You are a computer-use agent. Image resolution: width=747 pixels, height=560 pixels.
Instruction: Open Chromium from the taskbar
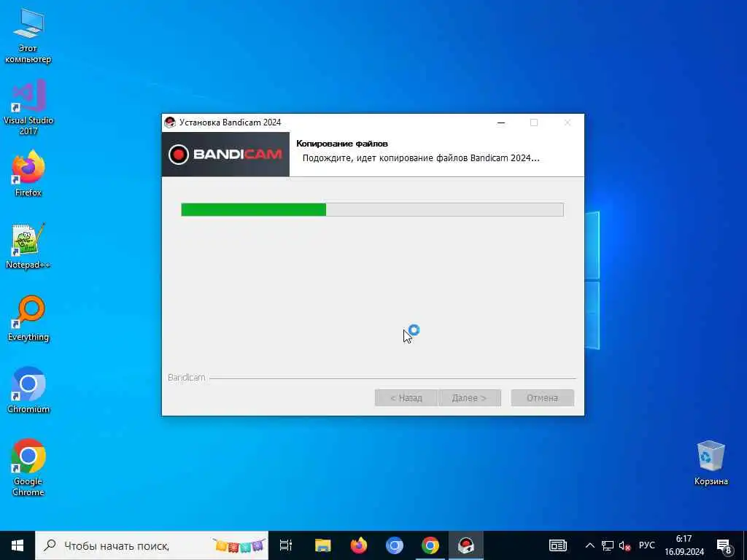point(394,545)
